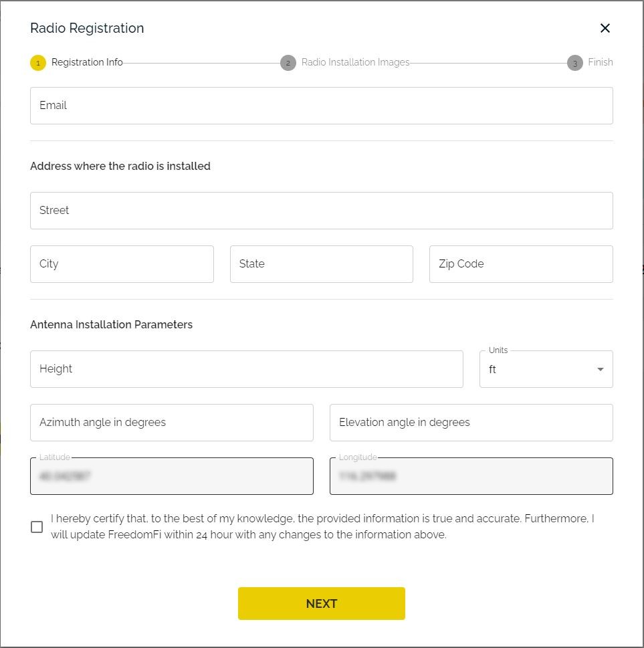Image resolution: width=644 pixels, height=648 pixels.
Task: Click the State input box
Action: [x=321, y=264]
